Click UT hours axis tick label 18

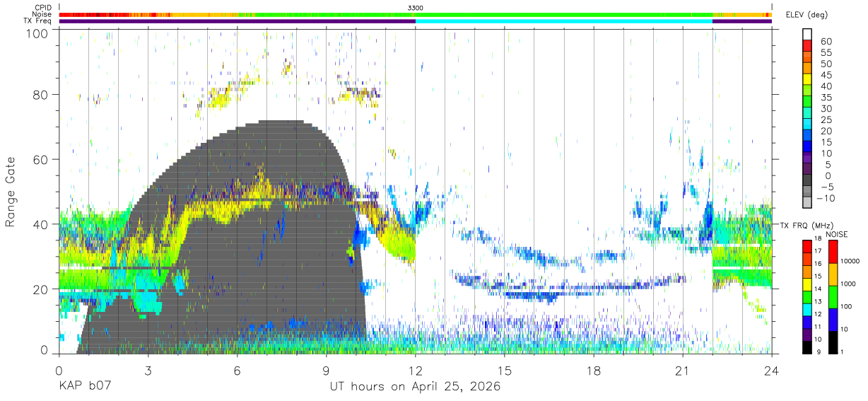pyautogui.click(x=594, y=371)
